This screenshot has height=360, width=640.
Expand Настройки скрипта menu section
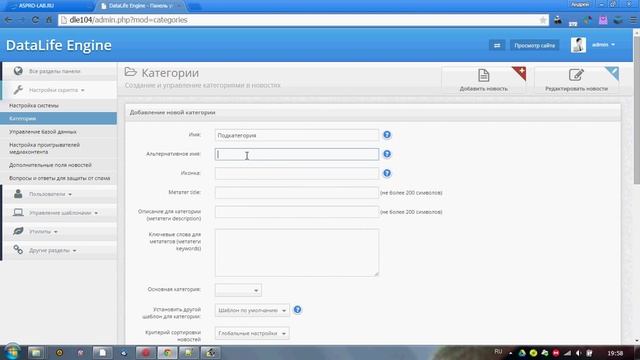click(56, 90)
